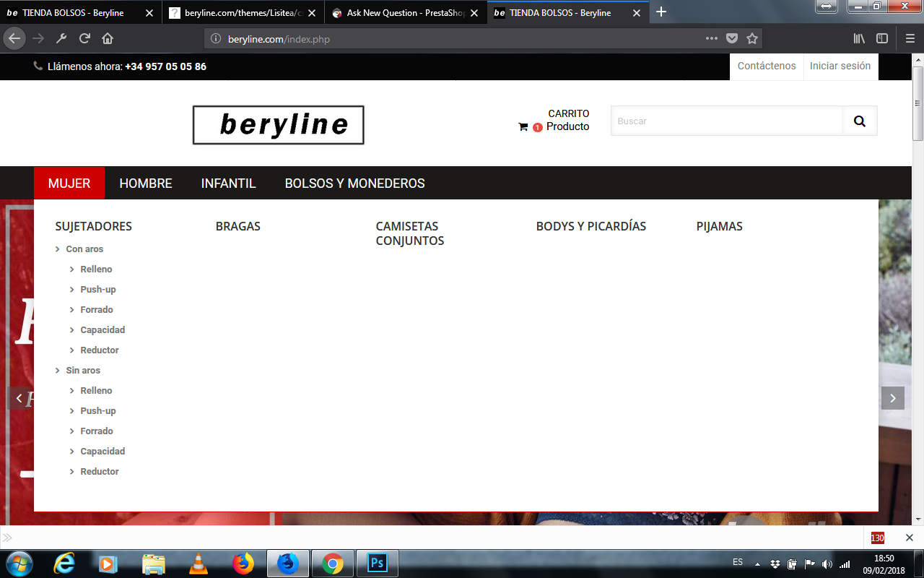Viewport: 924px width, 578px height.
Task: Switch to the beryline.com/themes/Lisitea tab
Action: tap(243, 13)
